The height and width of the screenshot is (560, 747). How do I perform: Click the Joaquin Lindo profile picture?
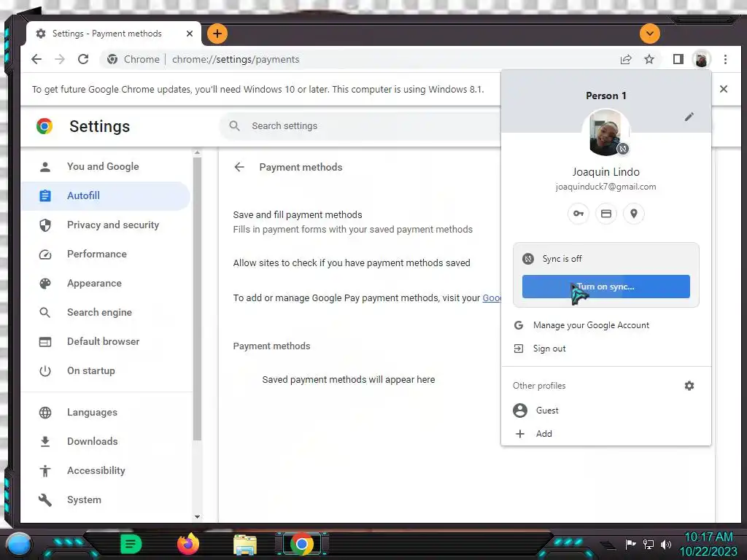605,133
